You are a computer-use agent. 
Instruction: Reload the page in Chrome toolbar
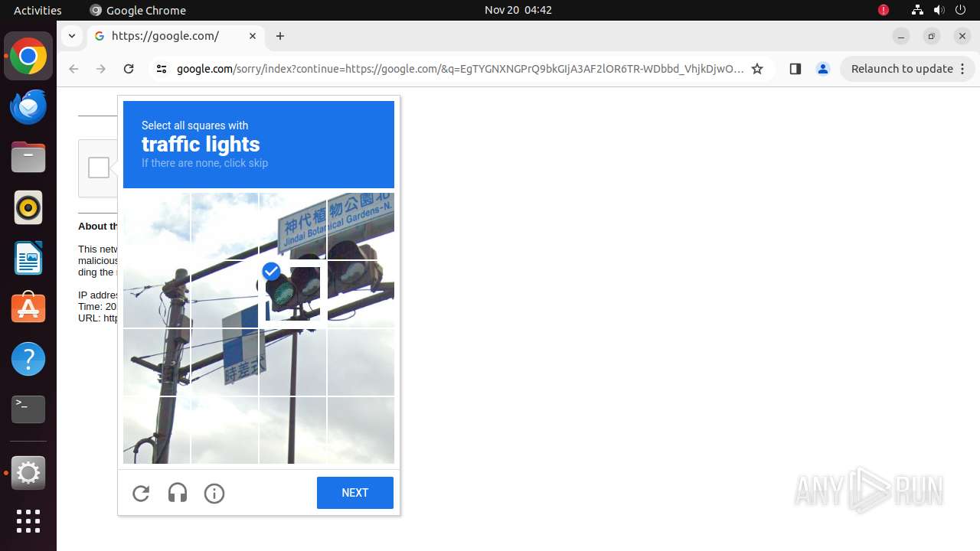click(x=129, y=69)
